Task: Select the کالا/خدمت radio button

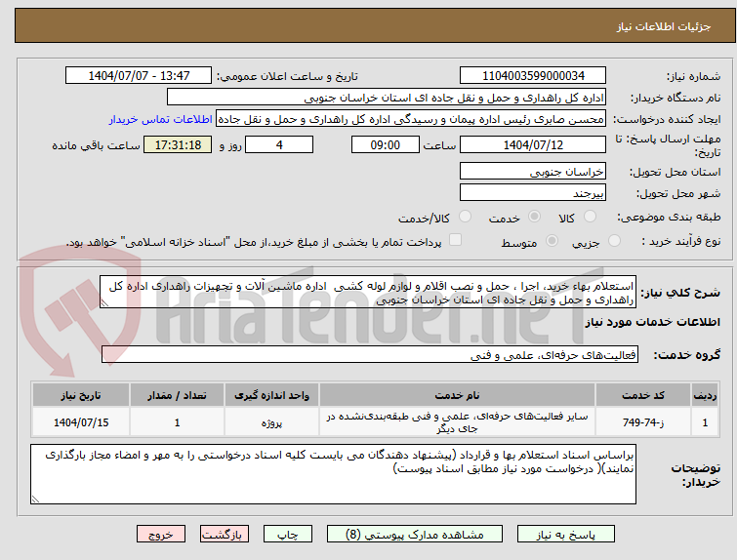Action: [465, 217]
